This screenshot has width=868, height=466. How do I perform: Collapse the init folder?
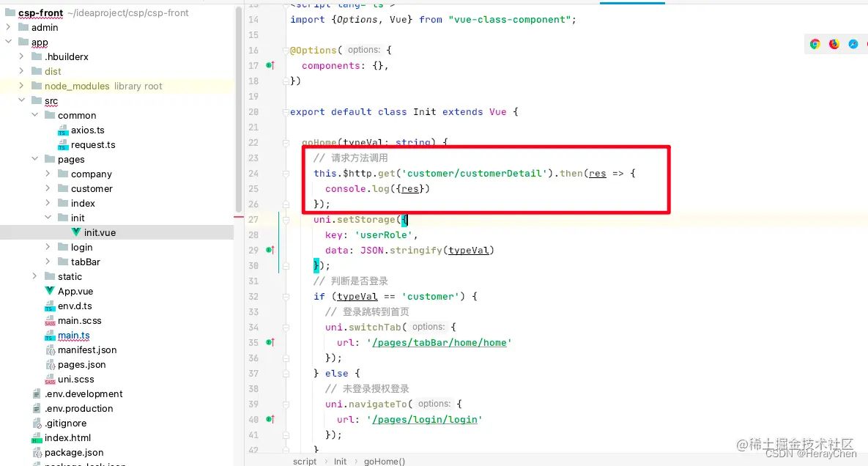48,218
